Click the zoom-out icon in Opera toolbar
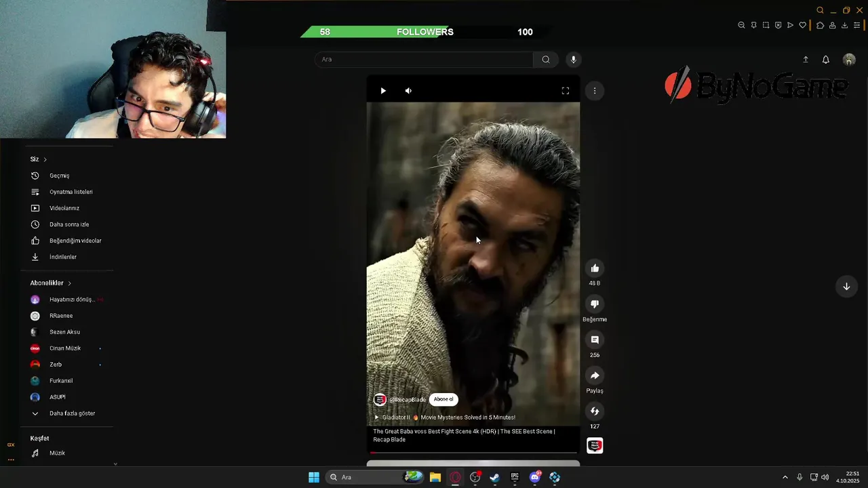This screenshot has height=488, width=868. point(741,25)
